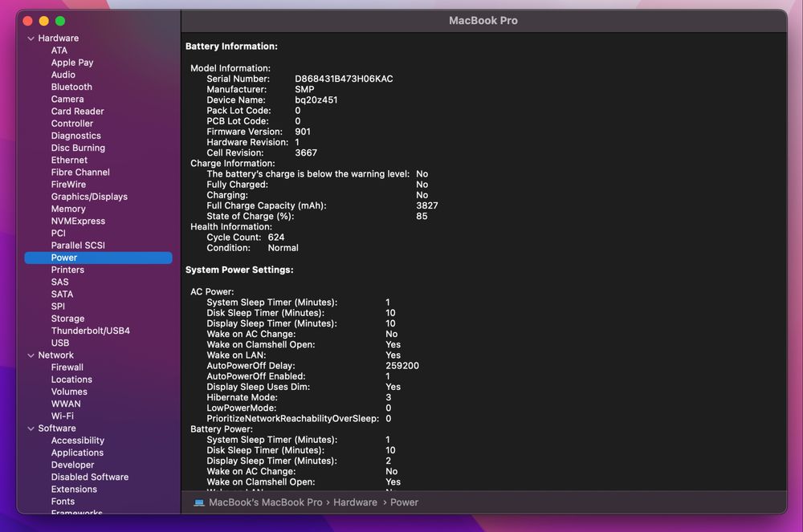The width and height of the screenshot is (803, 532).
Task: Open Applications under Software
Action: tap(77, 453)
